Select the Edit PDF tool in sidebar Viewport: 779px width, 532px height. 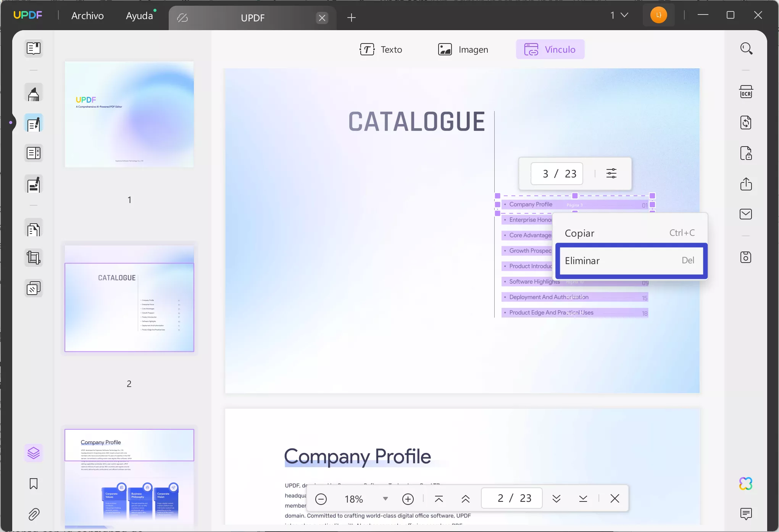(x=34, y=123)
